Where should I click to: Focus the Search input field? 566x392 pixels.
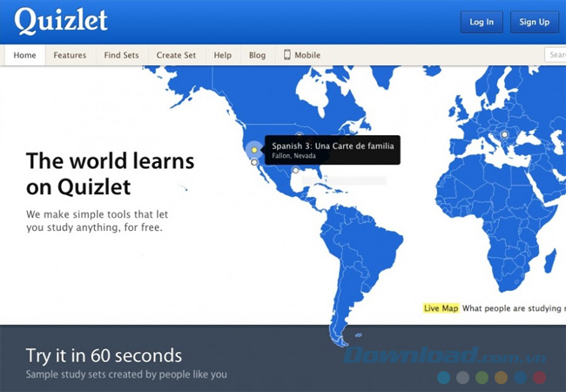(x=556, y=55)
